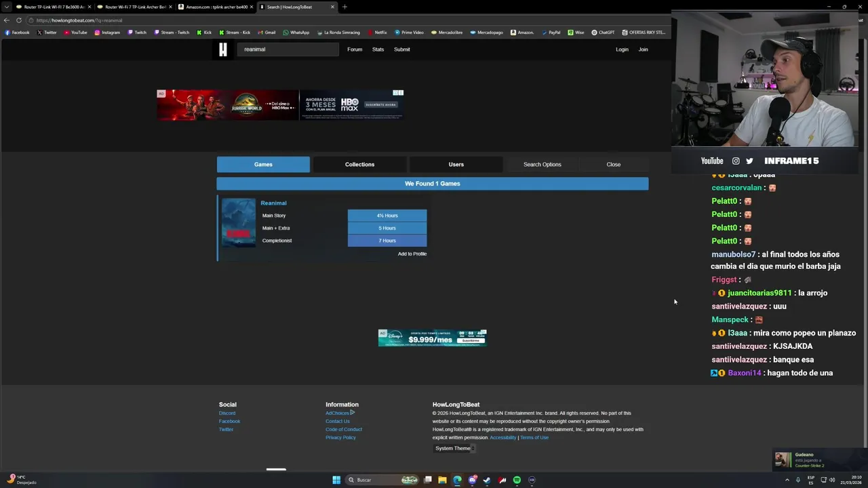
Task: Open Steam from the taskbar
Action: point(487,480)
